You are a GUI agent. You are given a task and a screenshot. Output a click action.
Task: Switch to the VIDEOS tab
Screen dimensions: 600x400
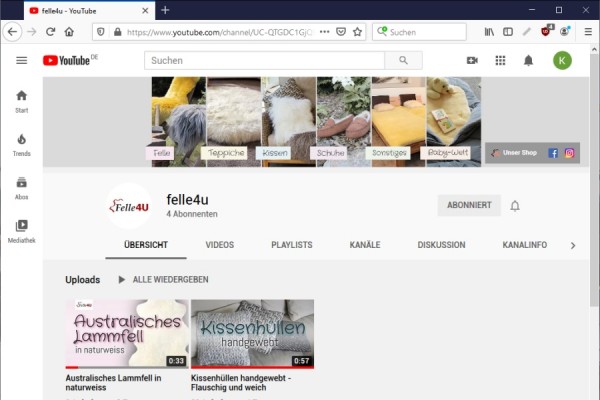point(219,245)
